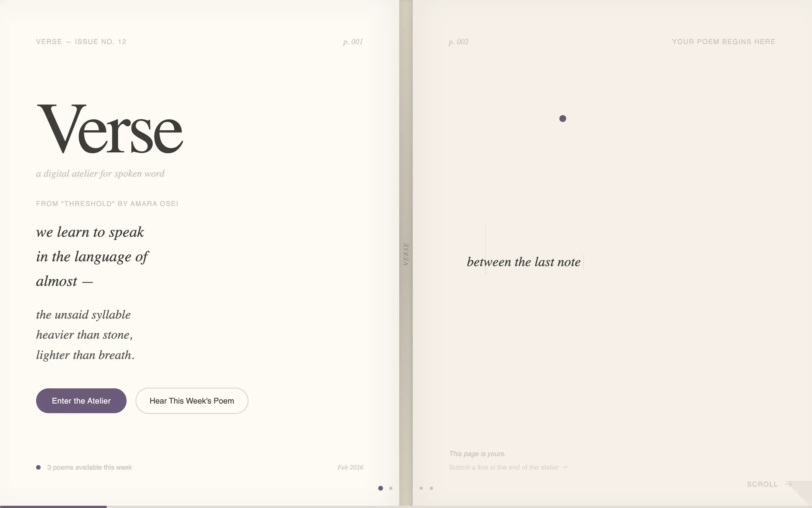Click 'VERSE — ISSUE NO. 12' header
Screen dimensions: 812x508
coord(81,42)
